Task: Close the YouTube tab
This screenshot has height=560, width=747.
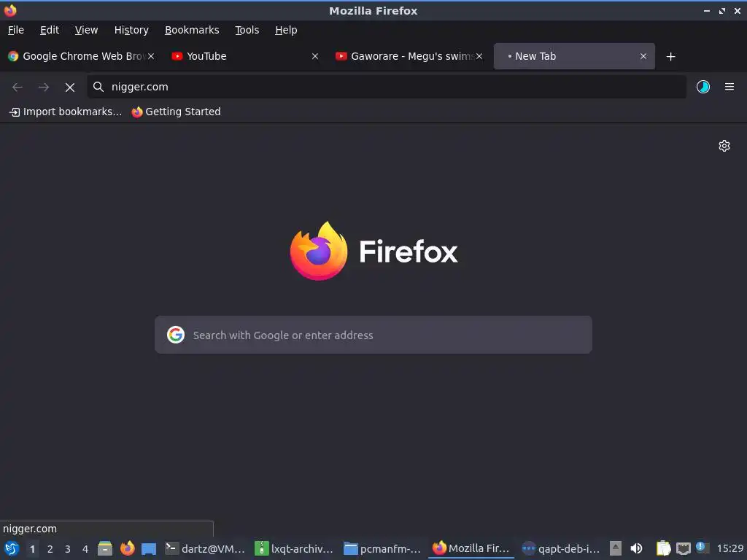Action: click(315, 56)
